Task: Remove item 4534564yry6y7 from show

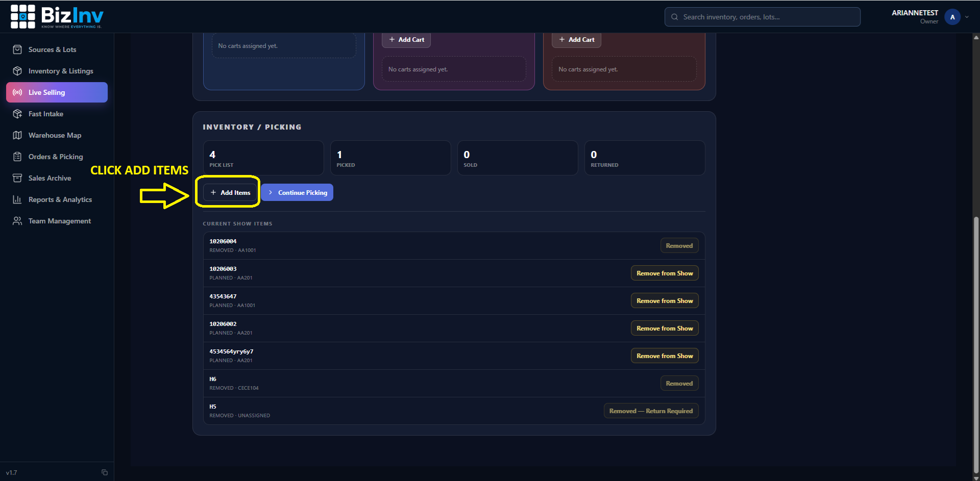Action: click(665, 356)
